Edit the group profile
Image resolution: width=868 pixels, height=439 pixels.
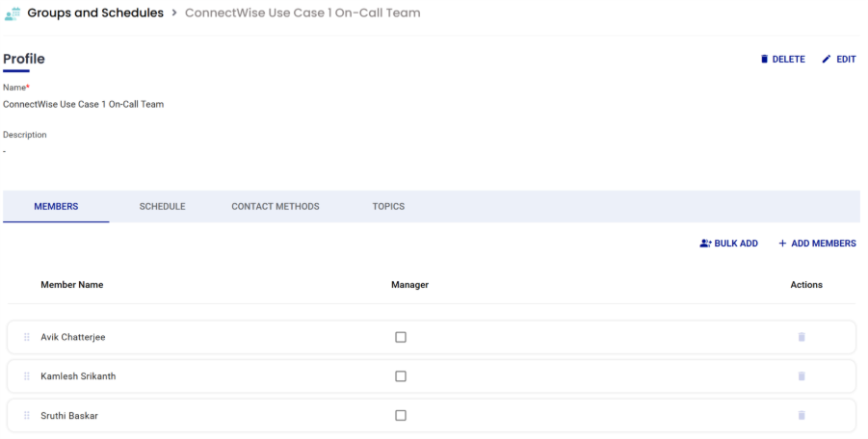coord(838,60)
